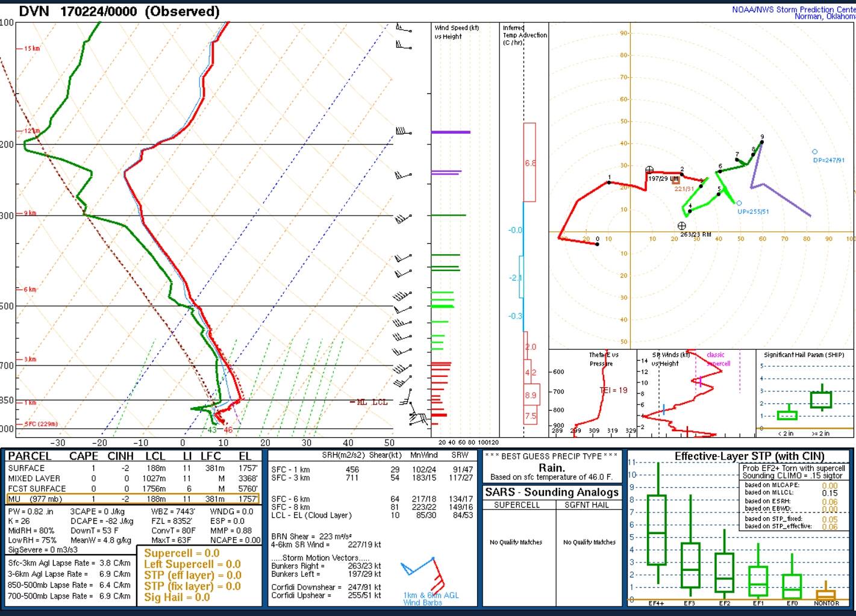
Task: Click the "SUPERCELL" analog column header
Action: pos(518,505)
